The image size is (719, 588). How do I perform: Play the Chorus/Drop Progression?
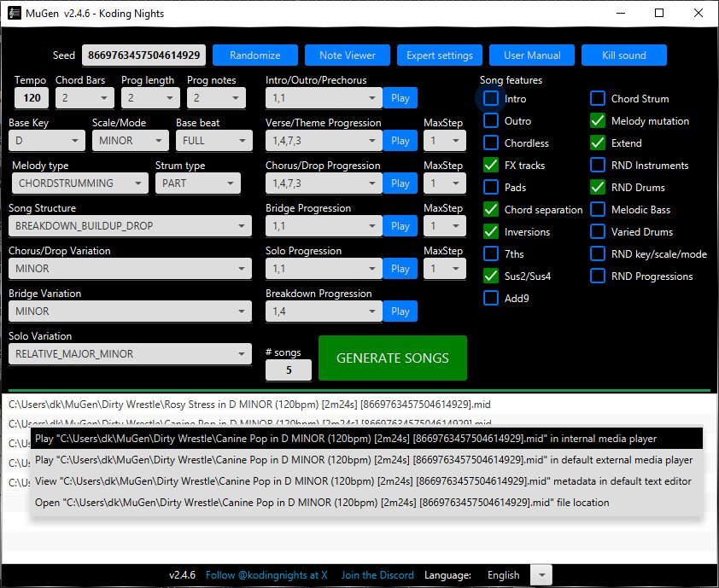pos(400,183)
